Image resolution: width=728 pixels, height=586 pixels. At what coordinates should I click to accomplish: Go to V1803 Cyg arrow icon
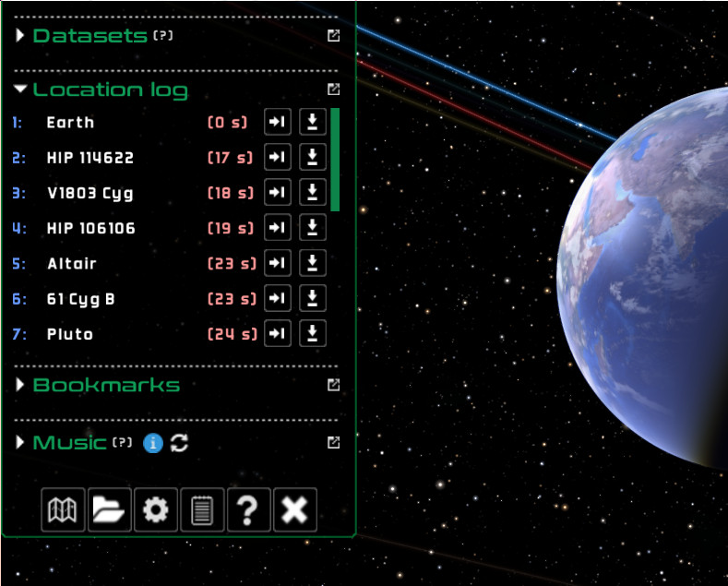click(278, 192)
